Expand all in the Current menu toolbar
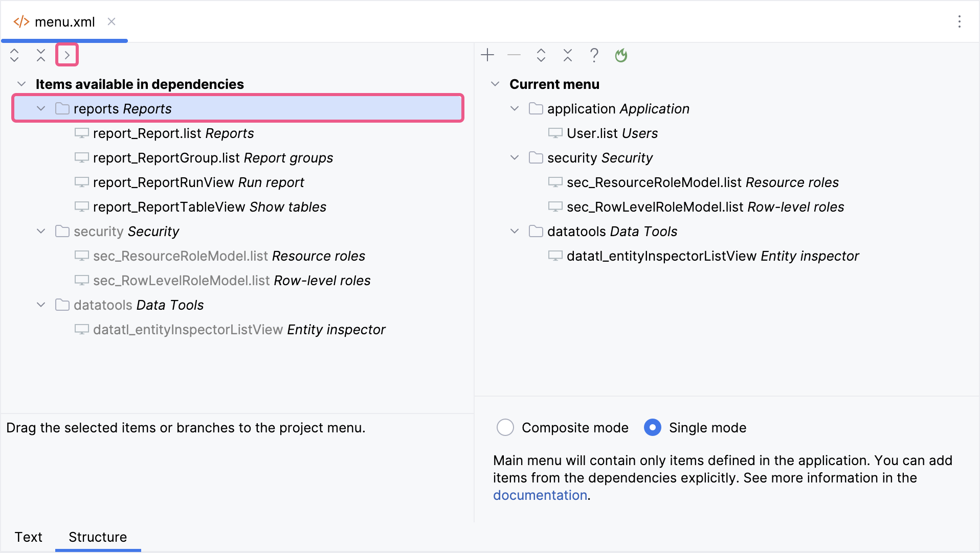Screen dimensions: 980x553 [541, 55]
